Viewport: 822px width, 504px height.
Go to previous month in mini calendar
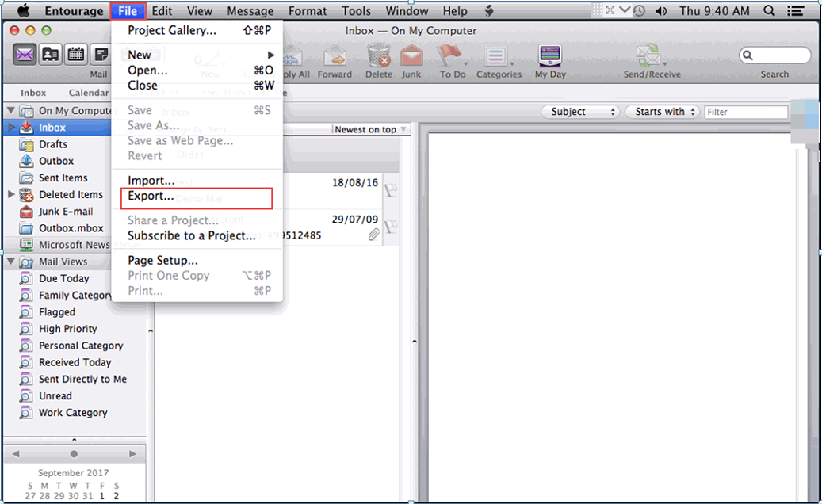pyautogui.click(x=16, y=454)
